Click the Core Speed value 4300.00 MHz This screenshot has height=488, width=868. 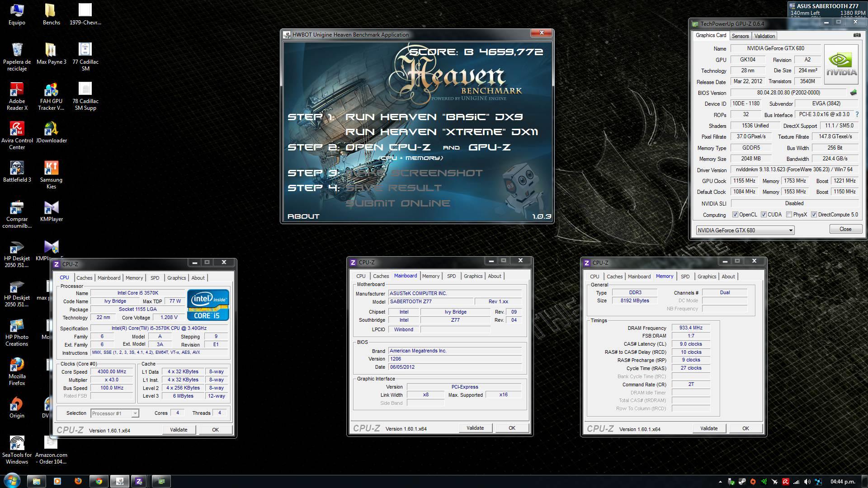pos(112,372)
